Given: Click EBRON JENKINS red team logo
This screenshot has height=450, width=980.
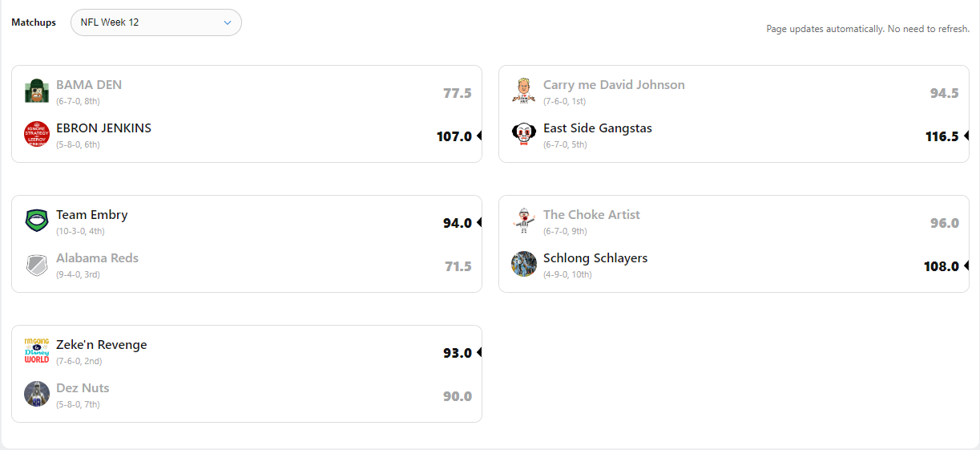Looking at the screenshot, I should point(37,134).
